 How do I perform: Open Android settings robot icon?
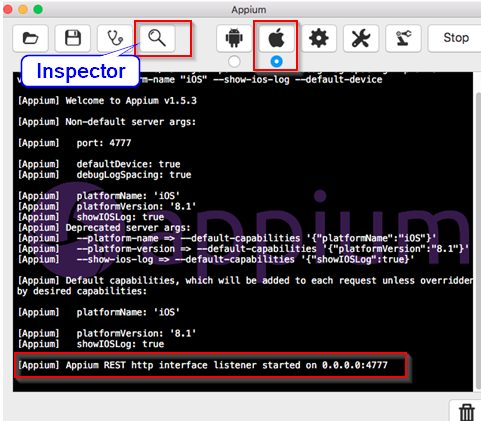coord(234,38)
